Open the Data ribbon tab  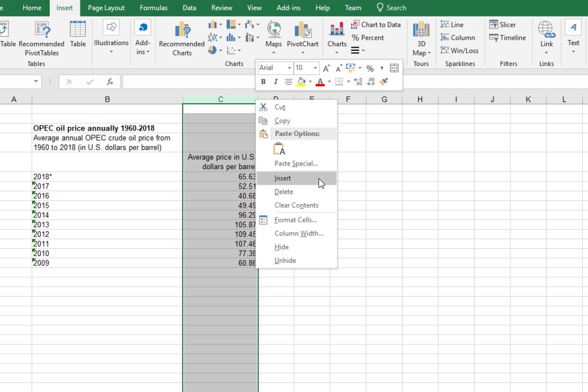coord(189,8)
